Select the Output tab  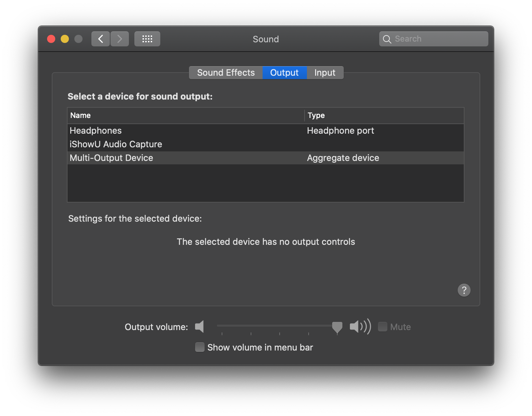[284, 72]
